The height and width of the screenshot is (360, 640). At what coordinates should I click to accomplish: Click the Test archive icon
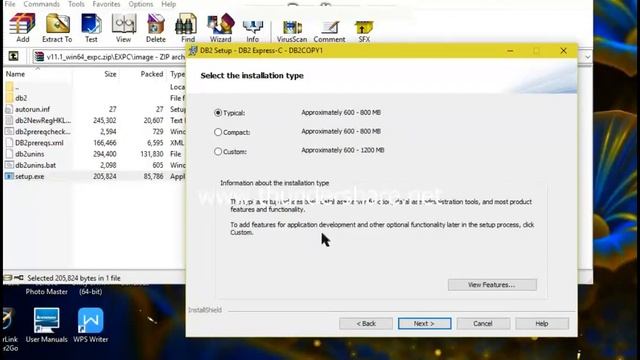pyautogui.click(x=91, y=28)
